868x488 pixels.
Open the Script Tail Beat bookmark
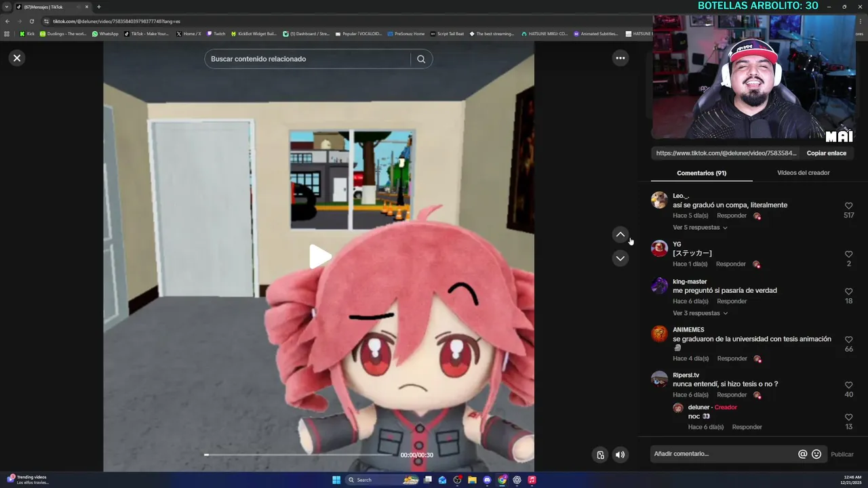pyautogui.click(x=447, y=33)
